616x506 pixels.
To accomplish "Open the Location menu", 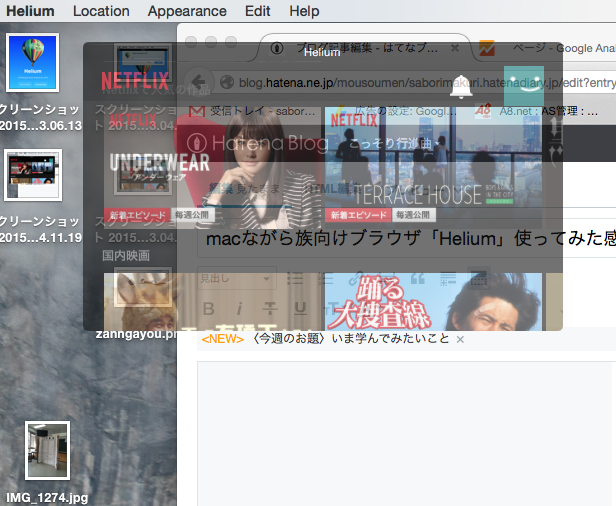I will coord(101,11).
